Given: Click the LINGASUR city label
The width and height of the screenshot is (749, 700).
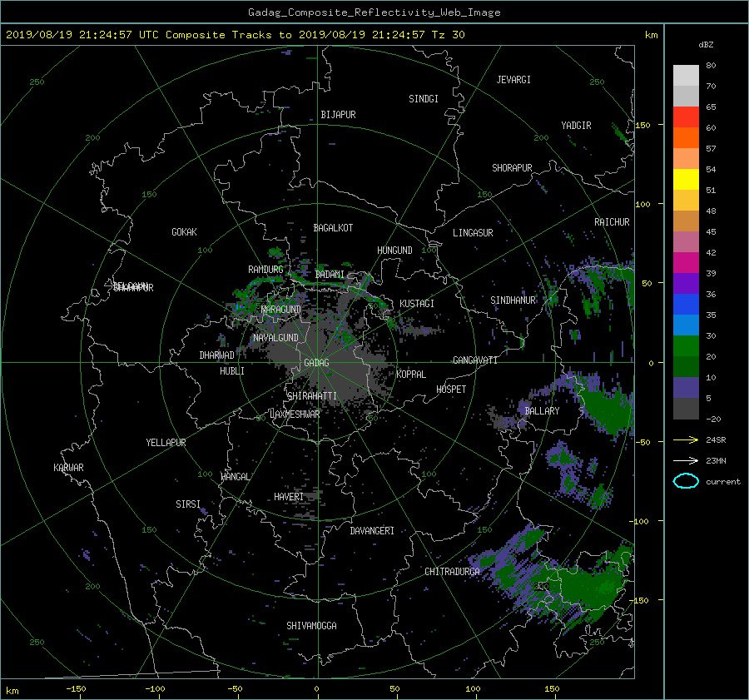Looking at the screenshot, I should click(x=473, y=233).
